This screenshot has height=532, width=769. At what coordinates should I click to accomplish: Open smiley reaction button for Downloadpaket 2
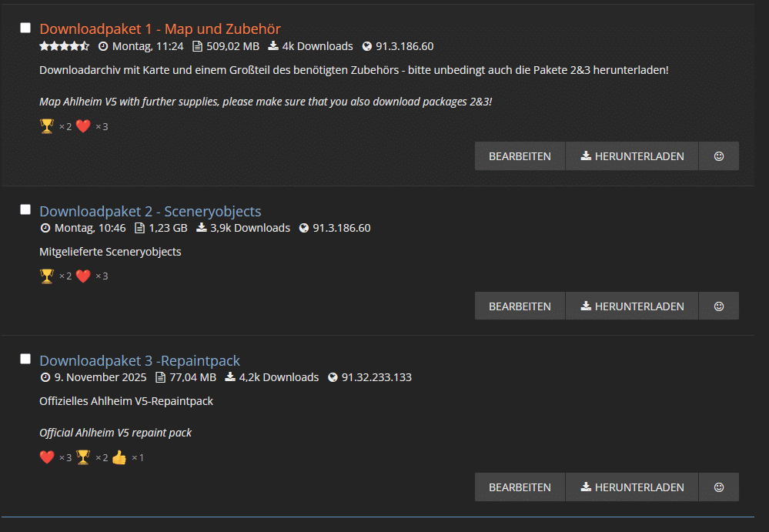point(718,306)
